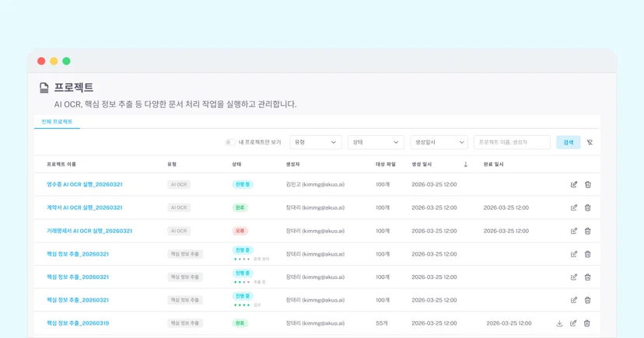Clear filters with the filter reset icon
Image resolution: width=644 pixels, height=338 pixels.
pyautogui.click(x=590, y=142)
